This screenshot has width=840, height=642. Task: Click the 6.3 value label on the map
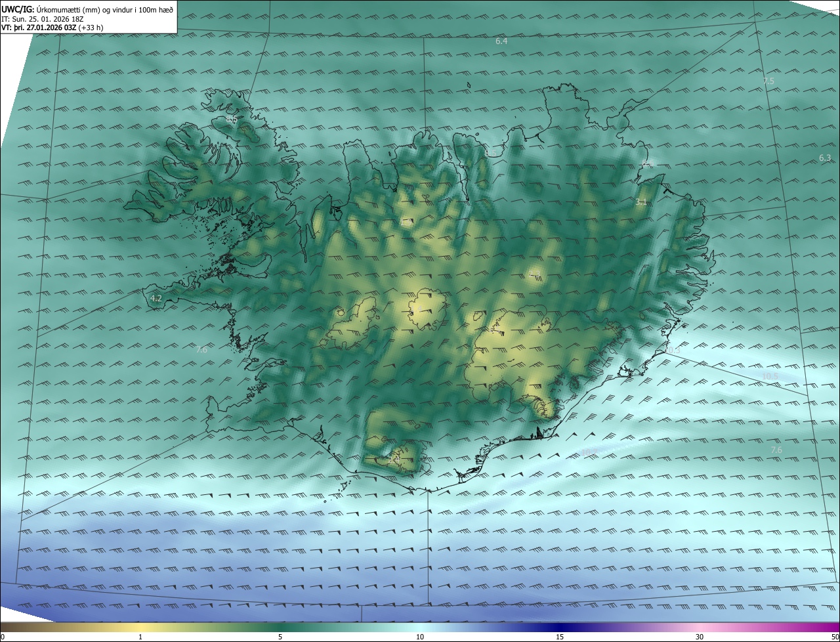pos(825,158)
